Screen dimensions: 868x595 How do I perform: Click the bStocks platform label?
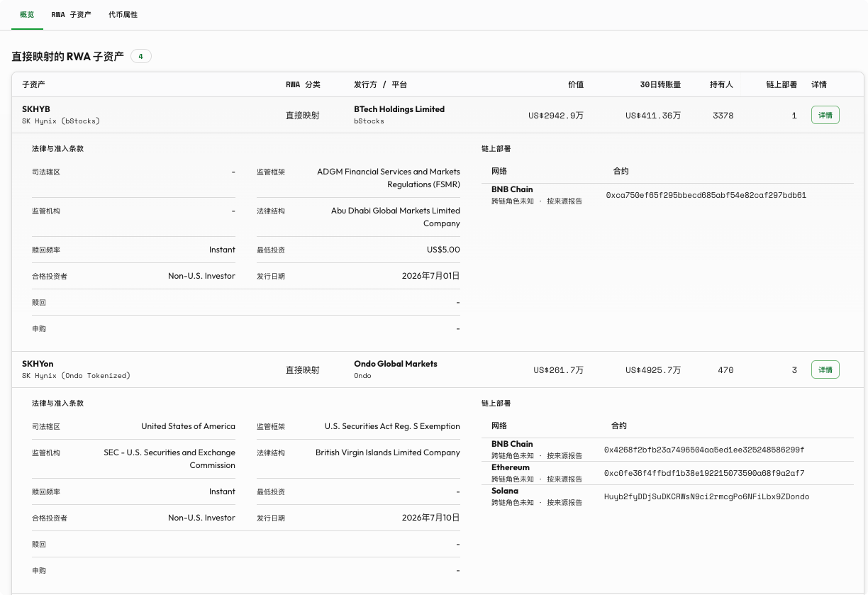369,121
